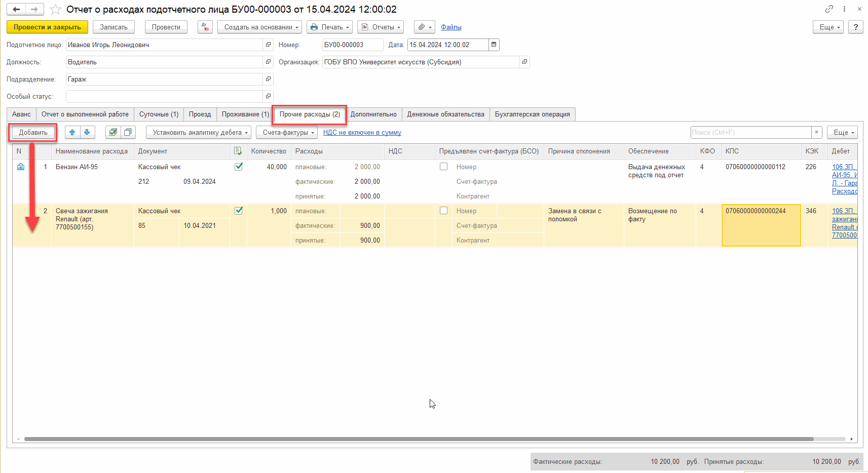Open the Подразделение record icon
Image resolution: width=868 pixels, height=473 pixels.
(x=268, y=79)
